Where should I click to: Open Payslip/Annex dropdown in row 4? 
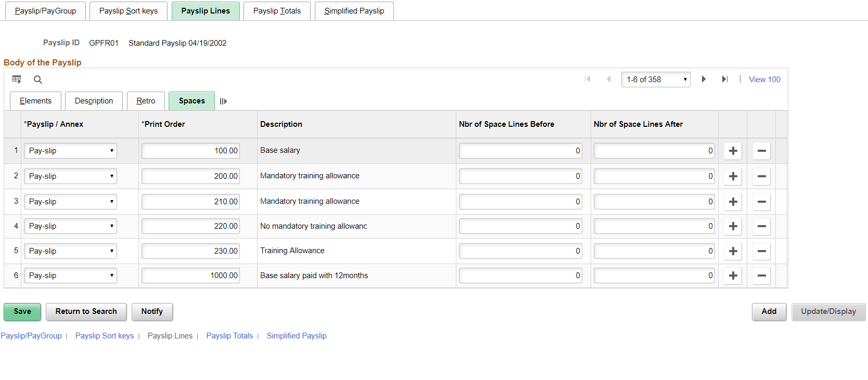coord(70,226)
